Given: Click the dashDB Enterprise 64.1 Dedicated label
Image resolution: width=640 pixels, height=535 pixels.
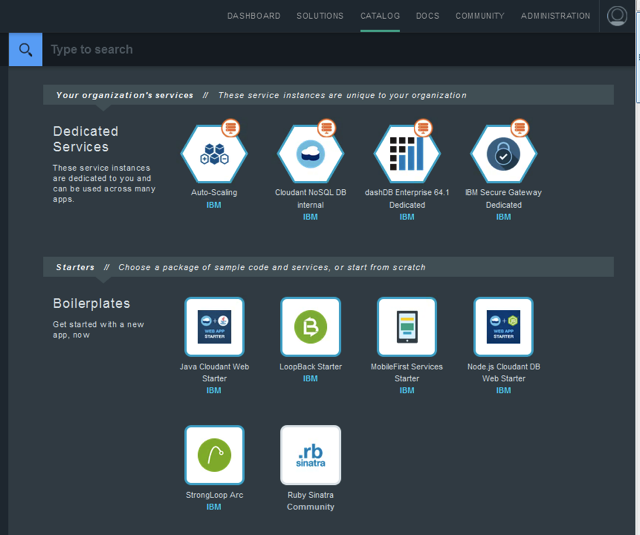Looking at the screenshot, I should (407, 198).
